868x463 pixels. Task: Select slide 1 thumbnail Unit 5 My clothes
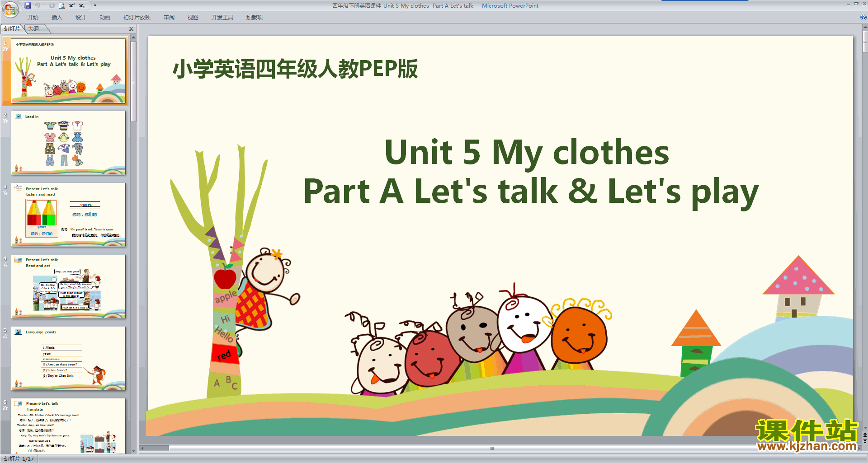(68, 71)
